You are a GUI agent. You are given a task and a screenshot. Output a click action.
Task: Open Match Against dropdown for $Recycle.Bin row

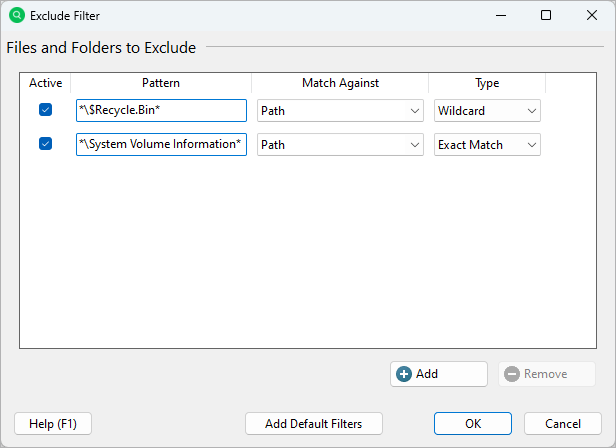340,111
